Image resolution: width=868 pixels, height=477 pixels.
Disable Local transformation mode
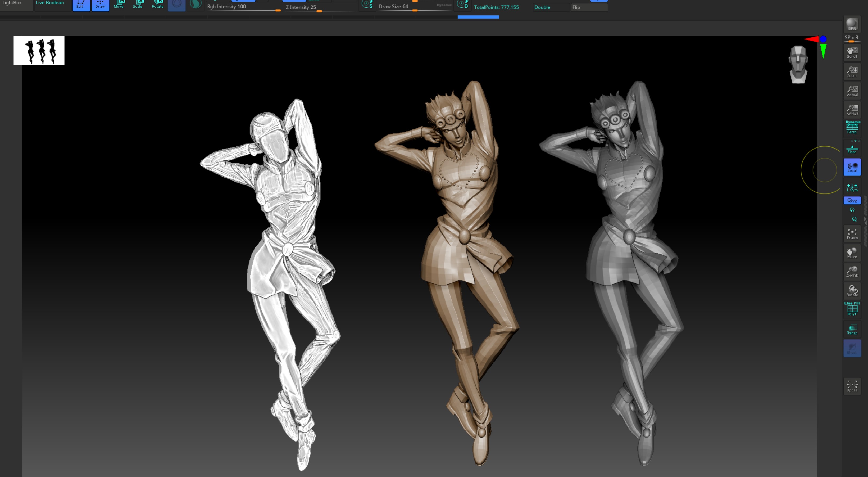[852, 167]
